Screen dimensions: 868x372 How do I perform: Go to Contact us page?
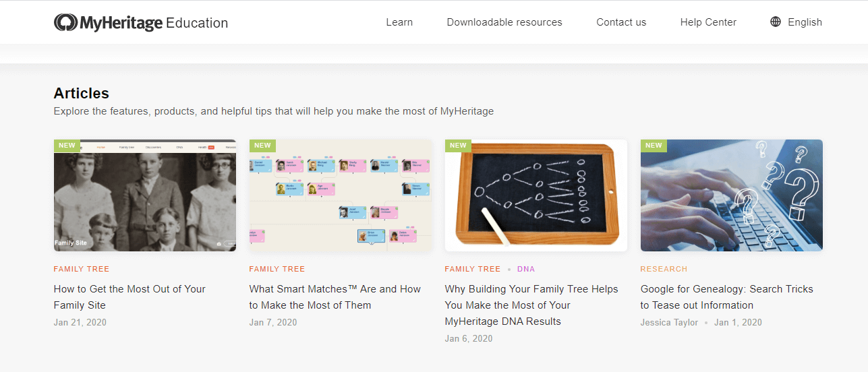click(621, 22)
